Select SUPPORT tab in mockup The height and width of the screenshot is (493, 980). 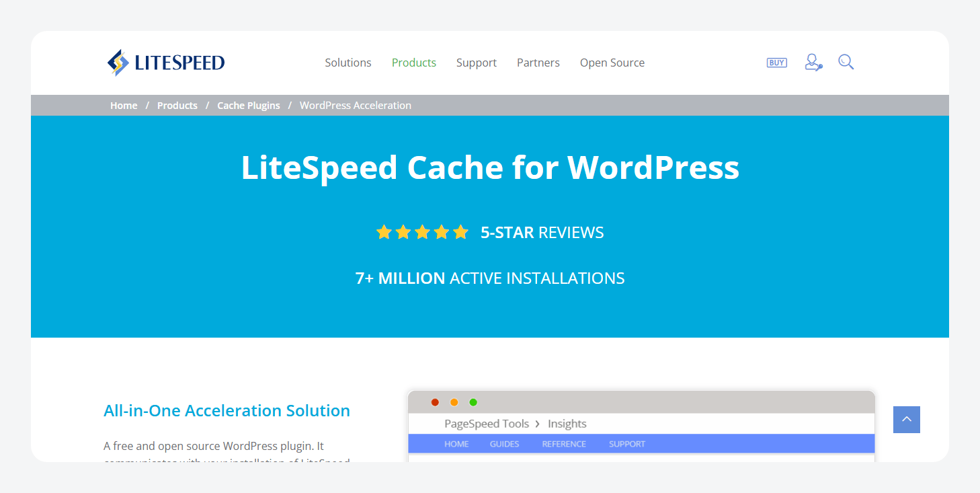click(x=627, y=444)
